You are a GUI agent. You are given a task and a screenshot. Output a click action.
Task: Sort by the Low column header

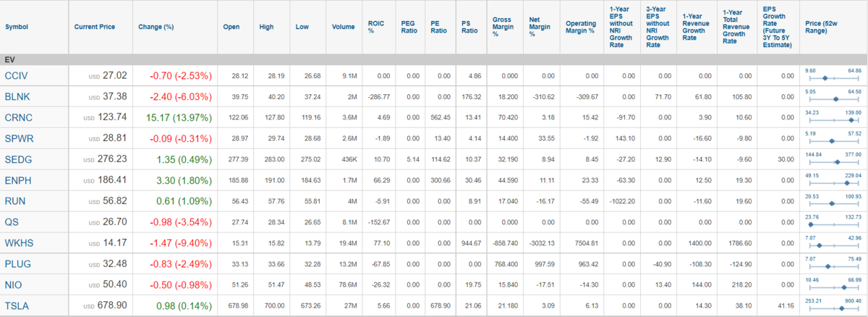(302, 27)
